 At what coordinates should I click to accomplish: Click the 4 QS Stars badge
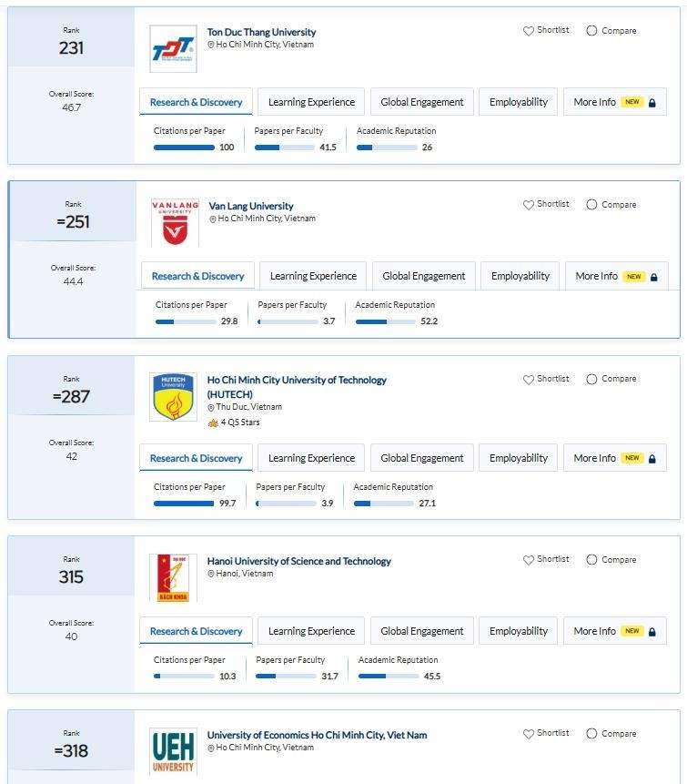(234, 423)
